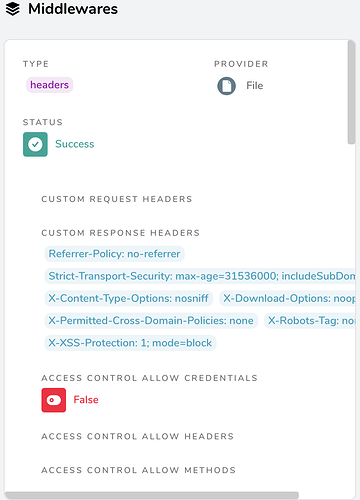Click the Referrer-Policy: no-referrer tag
Viewport: 360px width, 500px height.
pos(114,254)
